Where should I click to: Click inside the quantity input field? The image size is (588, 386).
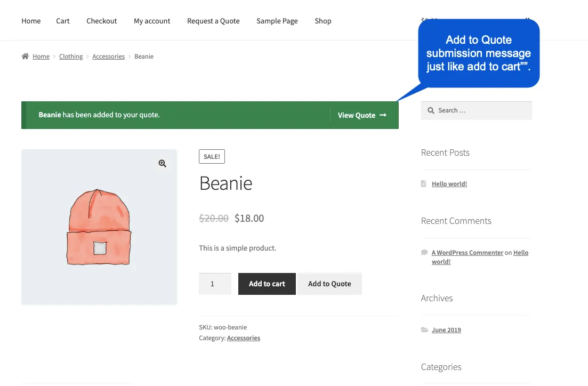(x=215, y=284)
